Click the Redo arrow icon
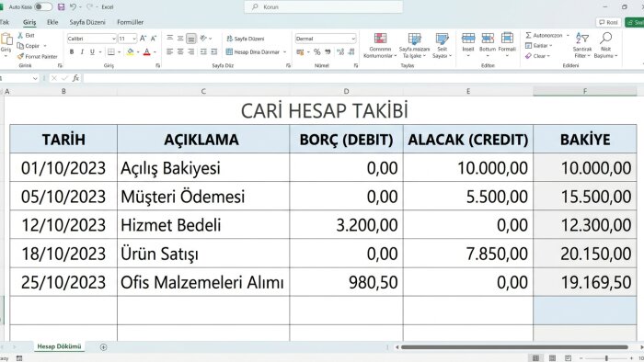The height and width of the screenshot is (362, 644). [x=89, y=7]
